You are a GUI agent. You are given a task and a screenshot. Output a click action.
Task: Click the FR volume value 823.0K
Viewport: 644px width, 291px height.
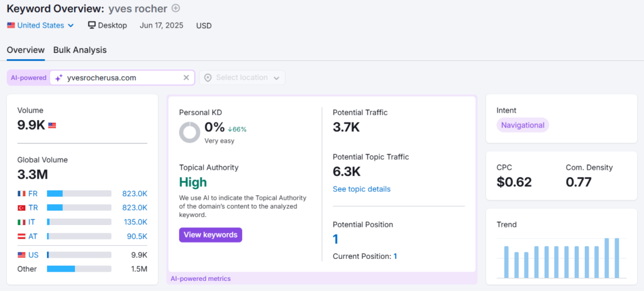pos(135,194)
